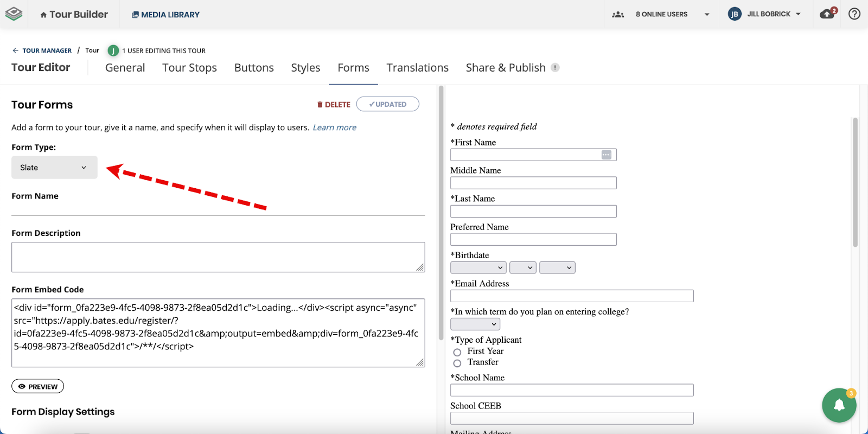Switch to the Buttons tab
868x434 pixels.
pos(254,68)
